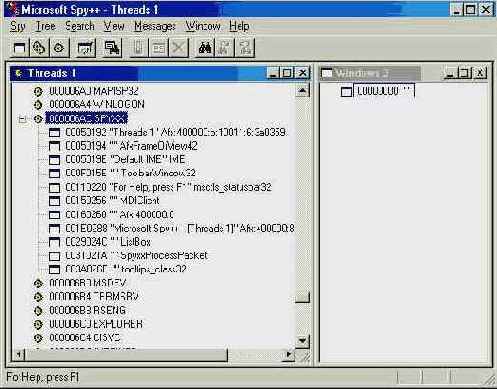Select the 00000000 item in Windows 2
The height and width of the screenshot is (389, 497).
(384, 91)
